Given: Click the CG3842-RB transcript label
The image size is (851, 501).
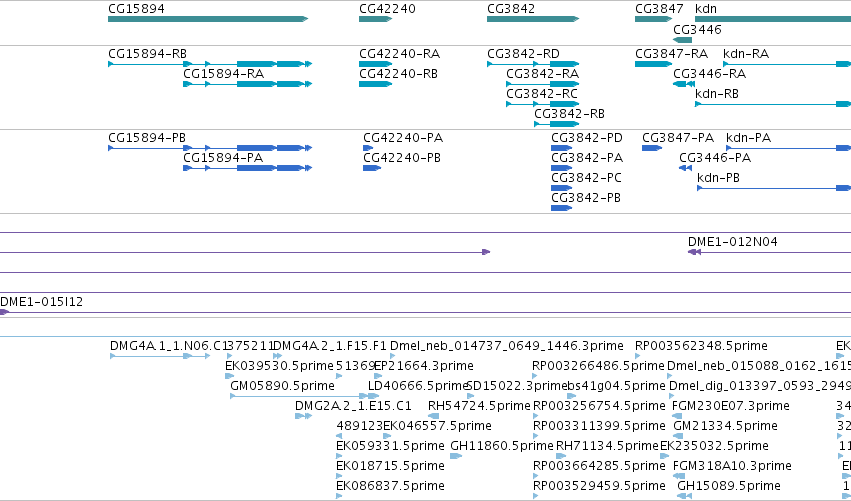Looking at the screenshot, I should pos(569,114).
